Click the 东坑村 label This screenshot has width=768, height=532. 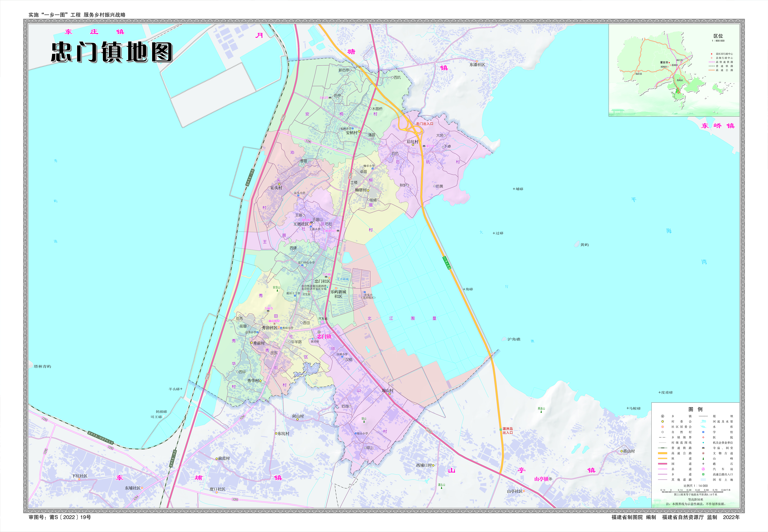[x=283, y=434]
